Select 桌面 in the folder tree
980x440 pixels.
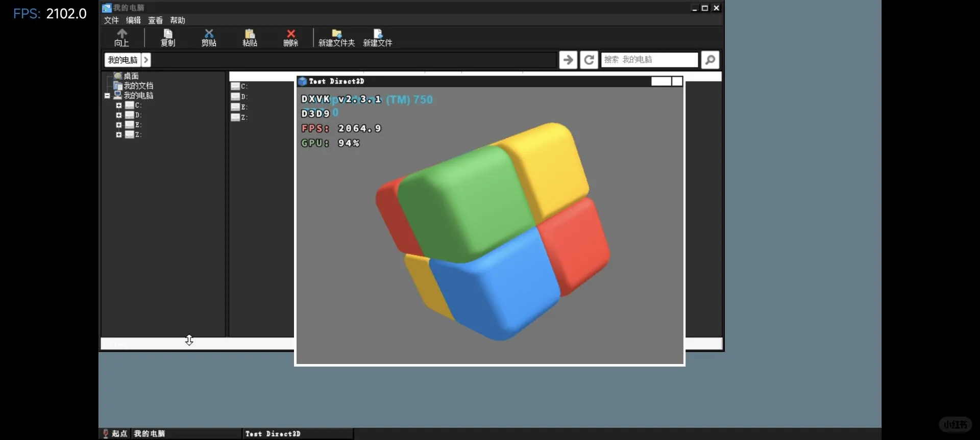point(131,76)
